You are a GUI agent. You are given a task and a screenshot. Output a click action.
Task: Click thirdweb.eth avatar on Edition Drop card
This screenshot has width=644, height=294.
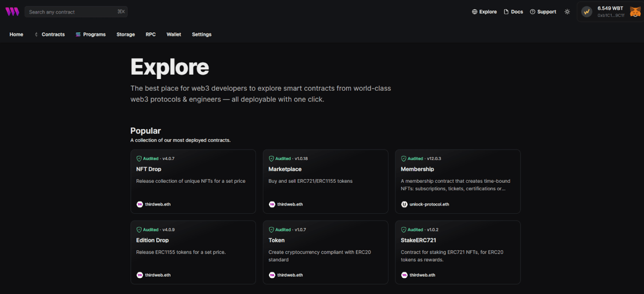tap(140, 275)
